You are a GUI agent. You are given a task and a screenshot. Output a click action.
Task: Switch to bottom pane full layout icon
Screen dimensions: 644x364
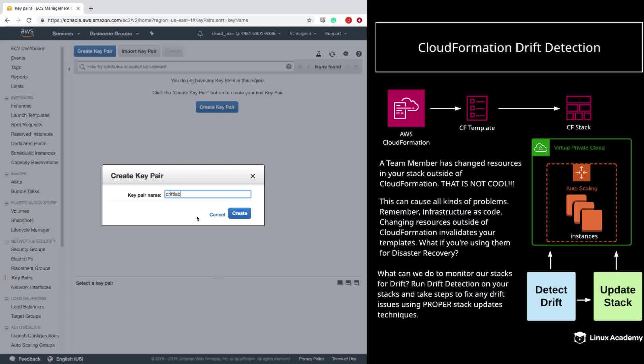click(x=356, y=283)
